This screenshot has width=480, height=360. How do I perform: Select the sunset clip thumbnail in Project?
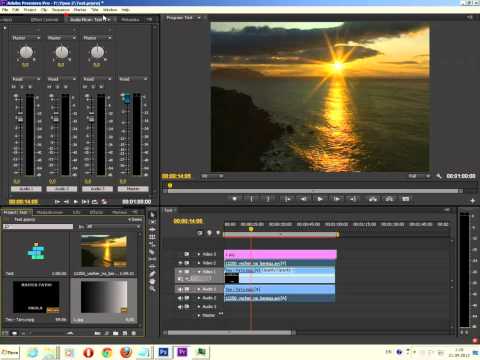tap(104, 252)
